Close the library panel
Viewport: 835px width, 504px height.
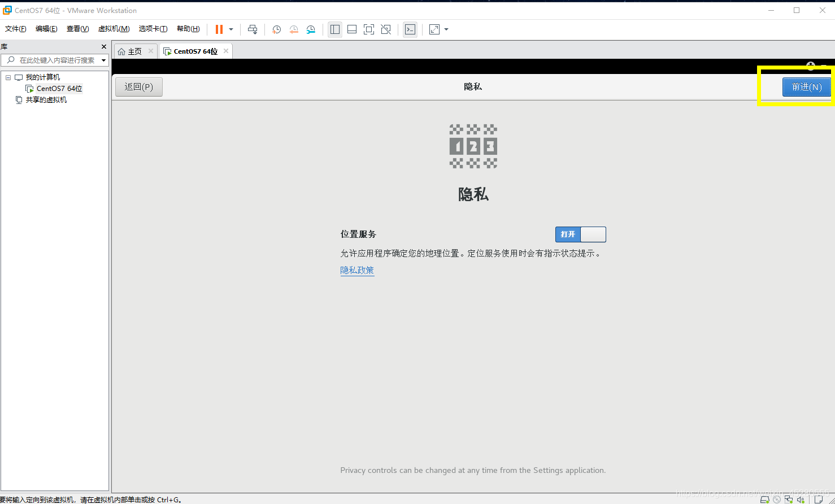point(103,46)
